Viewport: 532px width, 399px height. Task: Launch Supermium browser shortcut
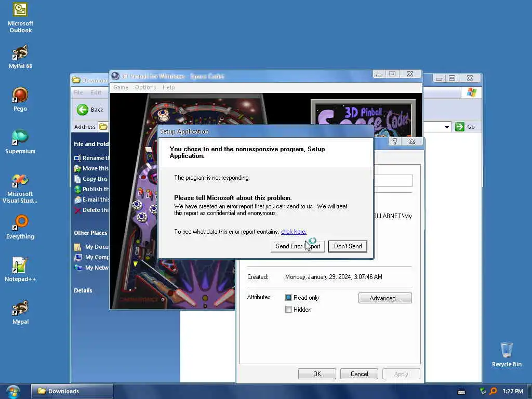coord(20,142)
